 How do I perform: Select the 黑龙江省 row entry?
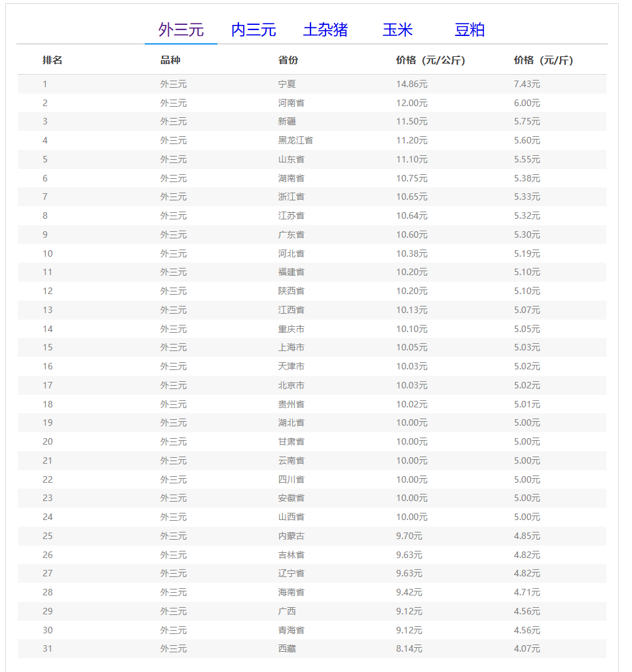click(295, 140)
